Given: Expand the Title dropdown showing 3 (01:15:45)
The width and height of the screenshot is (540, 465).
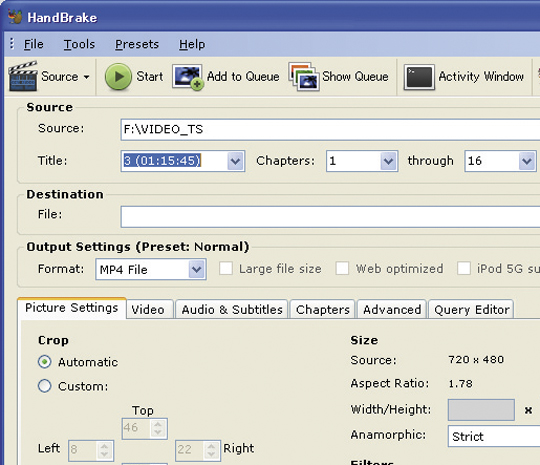Looking at the screenshot, I should [x=236, y=161].
